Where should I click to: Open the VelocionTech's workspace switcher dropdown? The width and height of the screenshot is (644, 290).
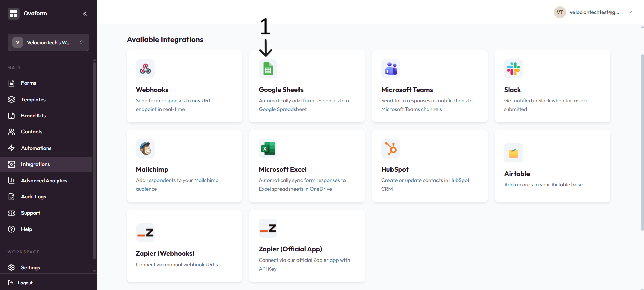(48, 42)
